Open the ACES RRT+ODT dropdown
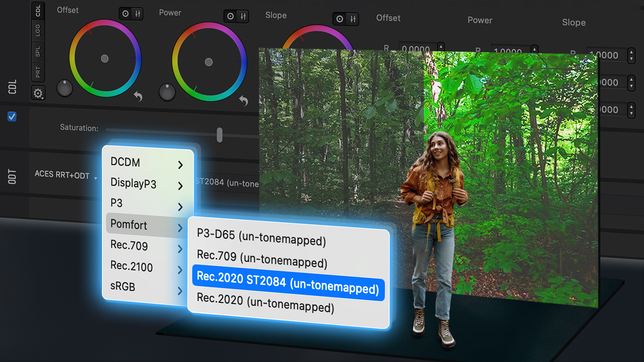 [x=66, y=175]
